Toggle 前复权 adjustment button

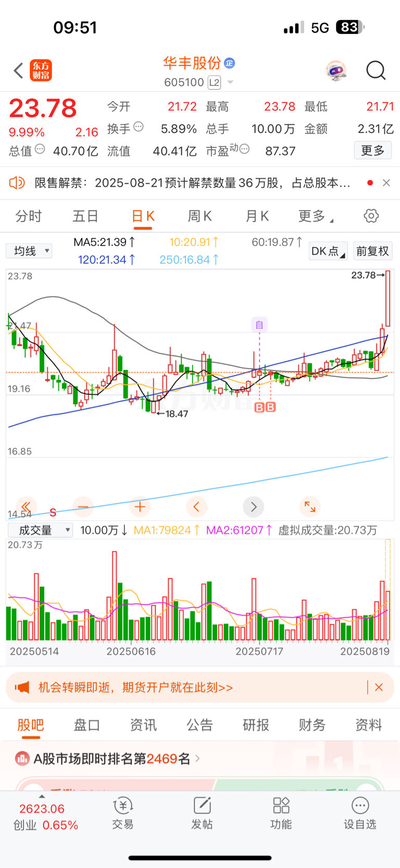tap(373, 251)
